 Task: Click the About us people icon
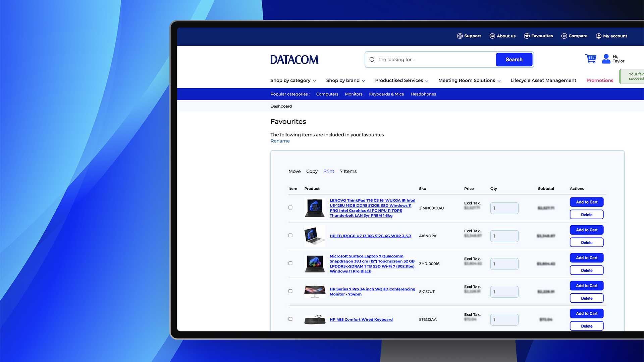tap(492, 36)
